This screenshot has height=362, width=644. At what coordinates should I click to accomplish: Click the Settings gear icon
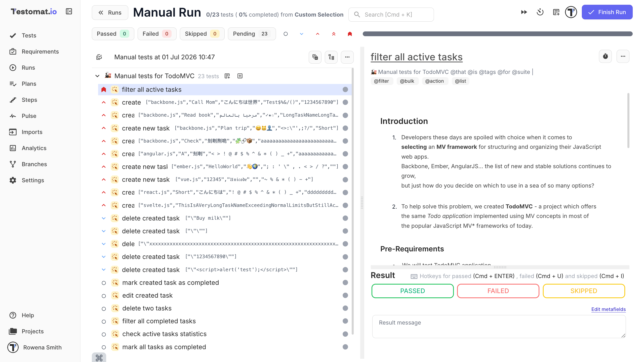pyautogui.click(x=13, y=180)
